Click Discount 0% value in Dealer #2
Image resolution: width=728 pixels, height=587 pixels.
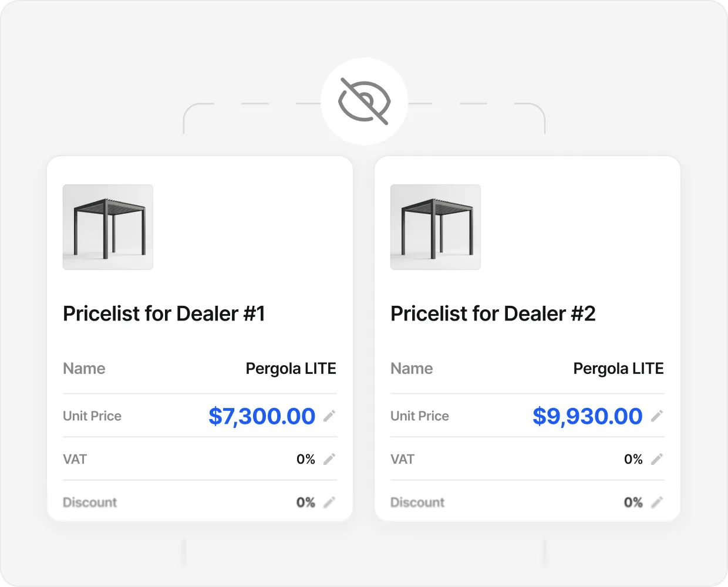coord(633,502)
